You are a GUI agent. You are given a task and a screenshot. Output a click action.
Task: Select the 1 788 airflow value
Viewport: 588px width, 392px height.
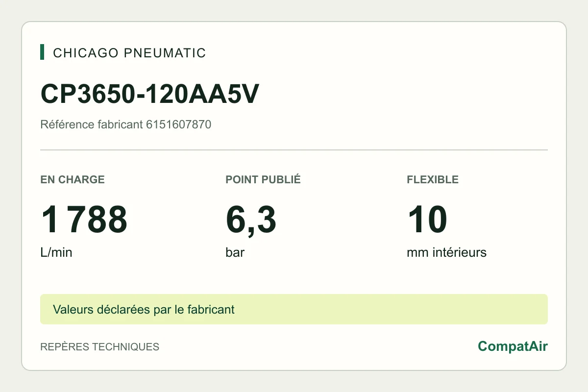tap(84, 220)
